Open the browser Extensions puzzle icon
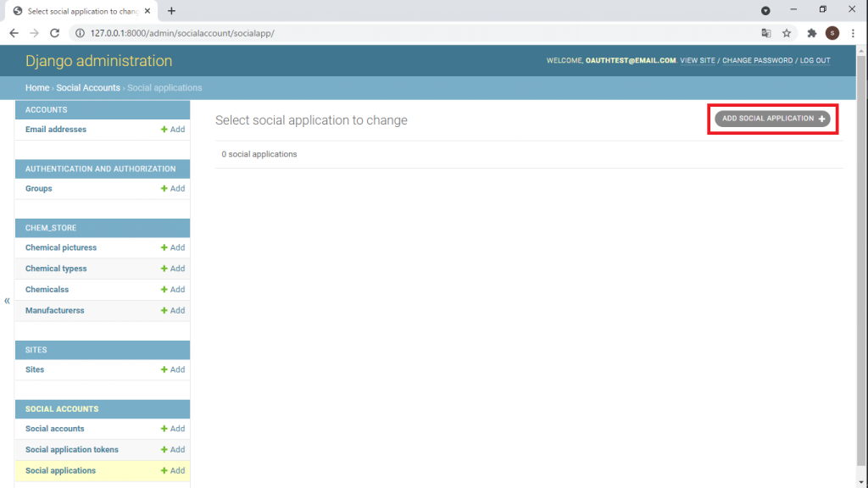The height and width of the screenshot is (488, 868). click(812, 33)
